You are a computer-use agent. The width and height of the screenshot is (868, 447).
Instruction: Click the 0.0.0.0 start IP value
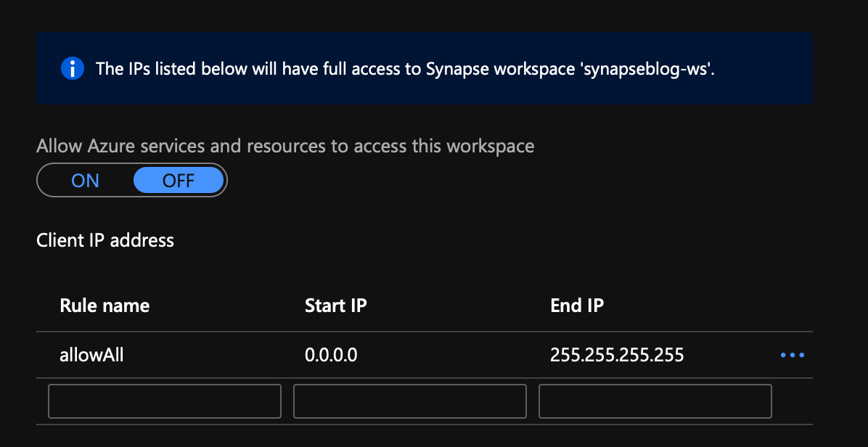(331, 355)
